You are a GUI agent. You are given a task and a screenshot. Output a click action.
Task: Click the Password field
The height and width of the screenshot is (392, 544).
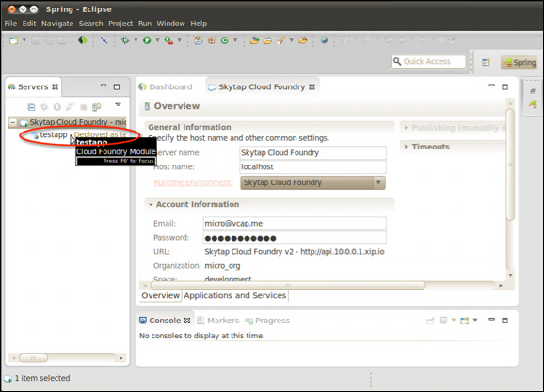[x=295, y=238]
